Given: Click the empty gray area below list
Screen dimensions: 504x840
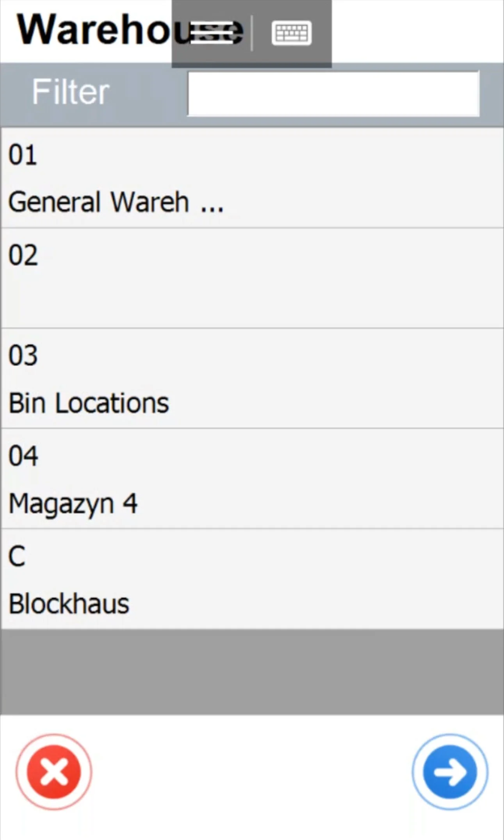Looking at the screenshot, I should coord(252,671).
